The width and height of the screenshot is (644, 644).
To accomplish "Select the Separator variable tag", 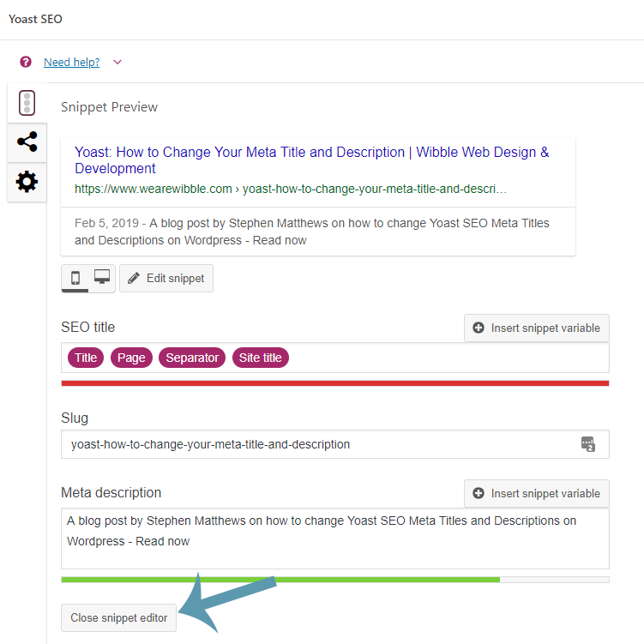I will tap(192, 358).
